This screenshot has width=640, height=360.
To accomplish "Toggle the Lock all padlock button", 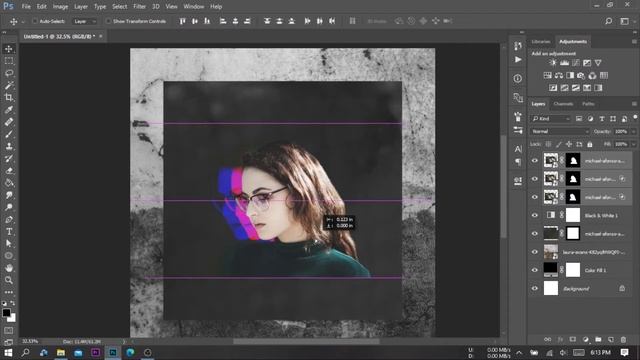I will point(590,144).
